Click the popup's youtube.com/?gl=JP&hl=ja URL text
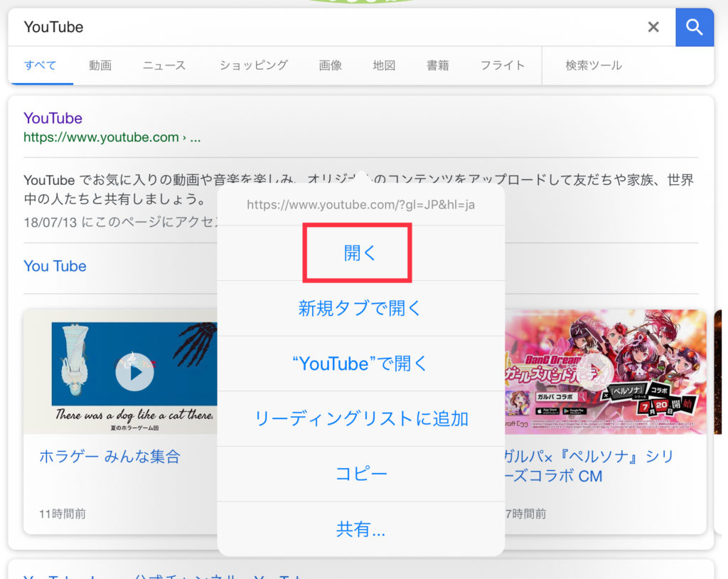Image resolution: width=728 pixels, height=579 pixels. [x=360, y=204]
